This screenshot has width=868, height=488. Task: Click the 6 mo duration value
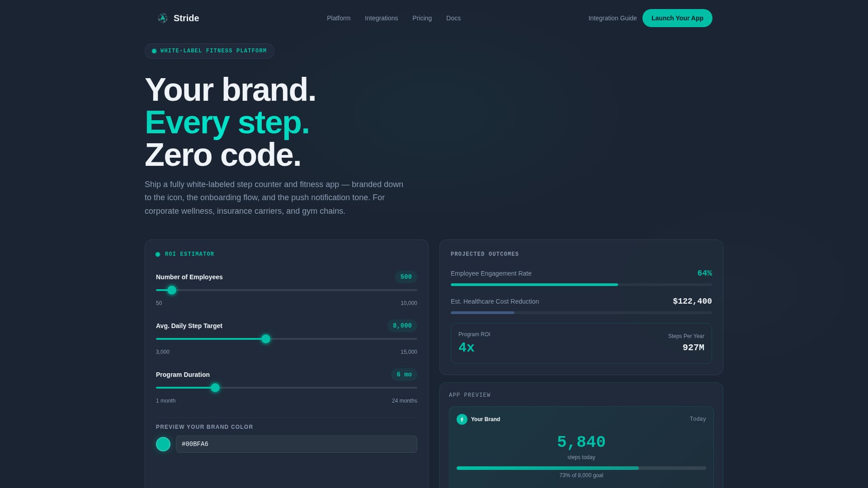(404, 375)
